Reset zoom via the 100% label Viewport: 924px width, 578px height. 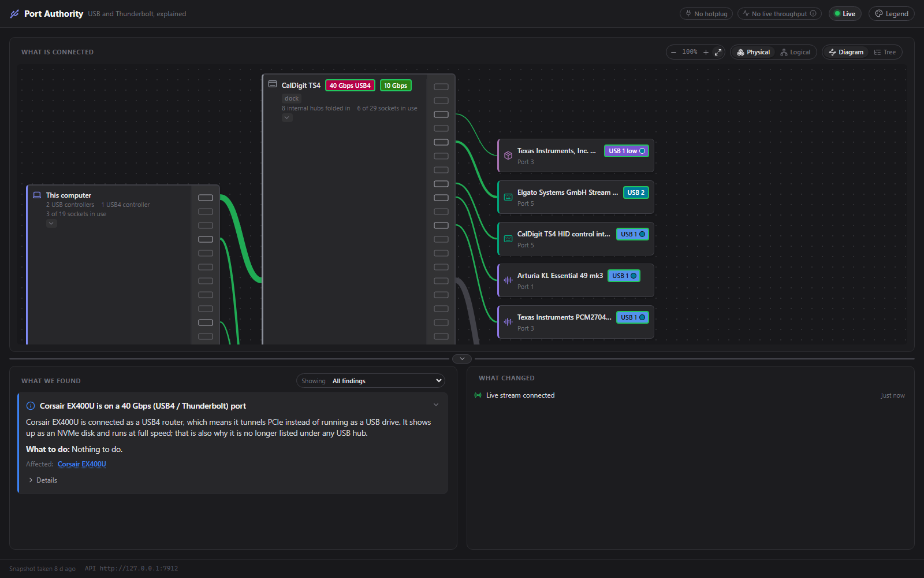point(690,52)
